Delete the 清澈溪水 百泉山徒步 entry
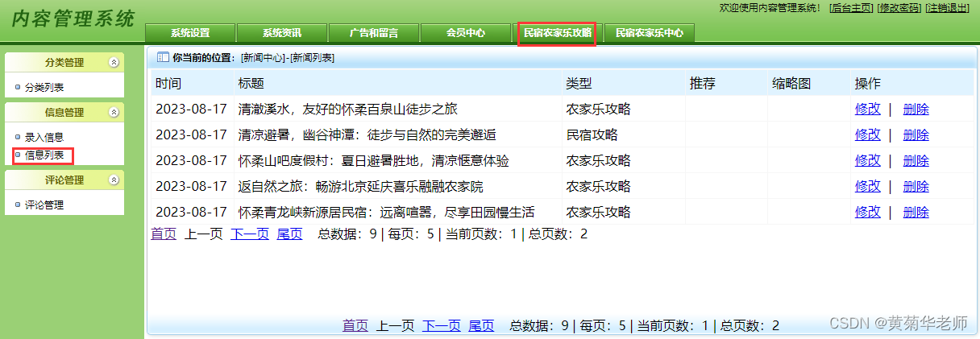The width and height of the screenshot is (980, 339). (x=916, y=110)
